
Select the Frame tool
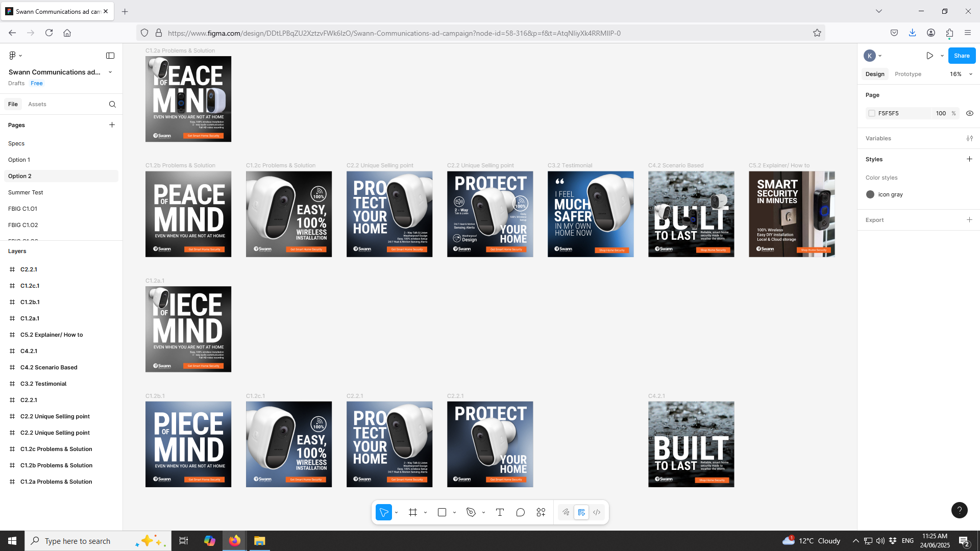[413, 512]
